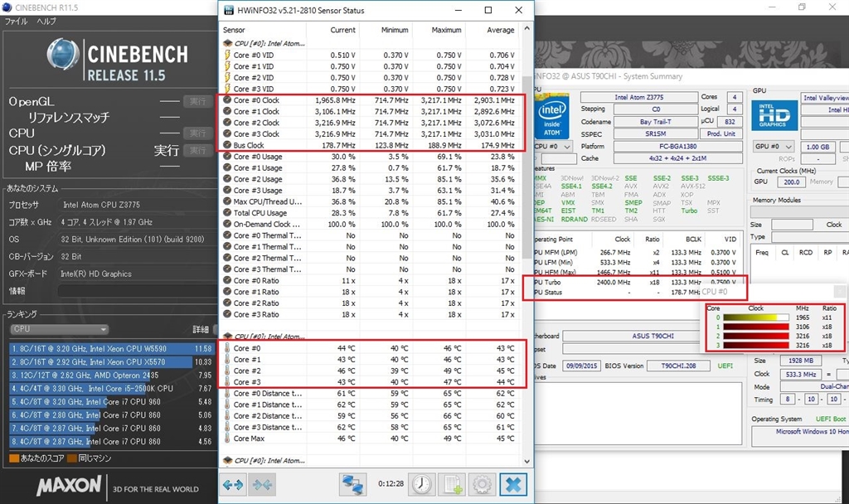
Task: Open sensor settings via the gear icon
Action: tap(482, 484)
